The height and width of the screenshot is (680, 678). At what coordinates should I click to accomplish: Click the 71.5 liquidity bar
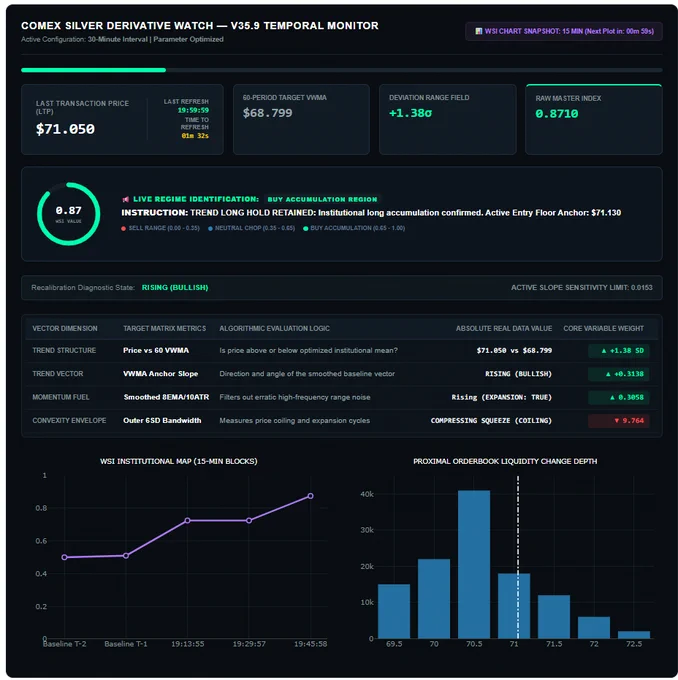tap(554, 617)
